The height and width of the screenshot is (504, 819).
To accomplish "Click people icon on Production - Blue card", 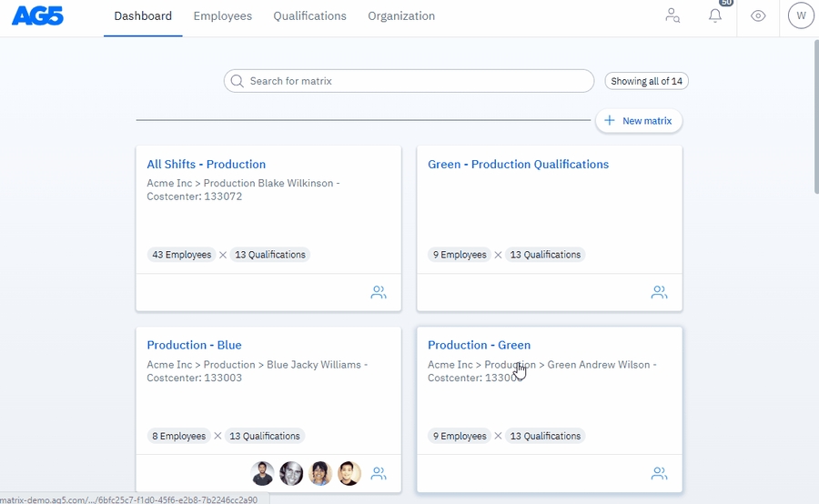I will [379, 474].
